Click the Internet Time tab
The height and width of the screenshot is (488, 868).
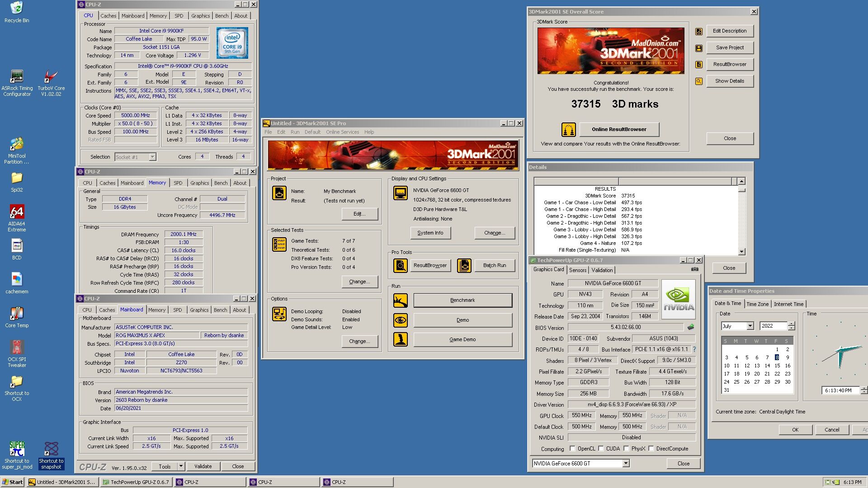click(x=788, y=304)
